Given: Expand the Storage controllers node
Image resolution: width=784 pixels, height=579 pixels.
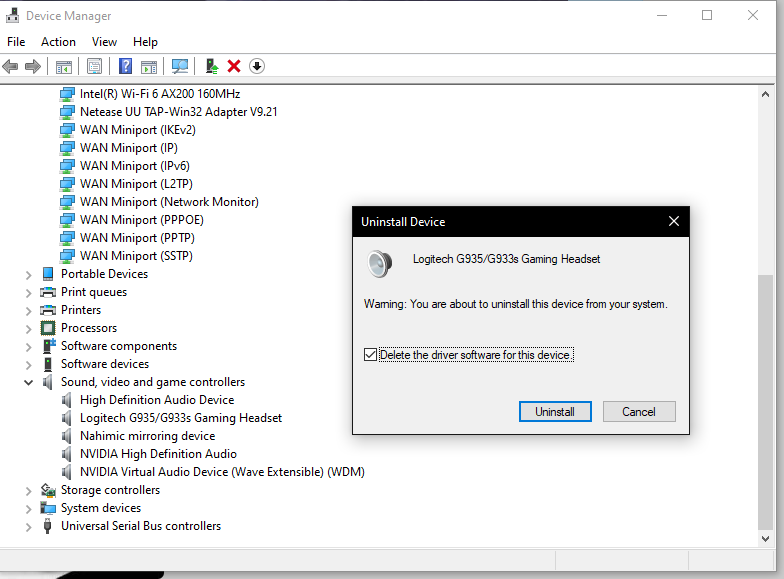Looking at the screenshot, I should click(28, 490).
